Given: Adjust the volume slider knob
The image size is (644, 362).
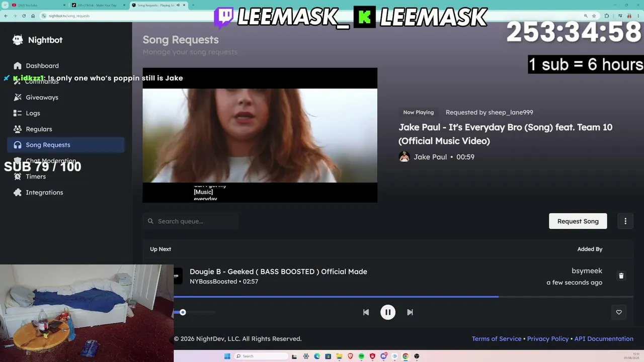Looking at the screenshot, I should click(x=183, y=312).
